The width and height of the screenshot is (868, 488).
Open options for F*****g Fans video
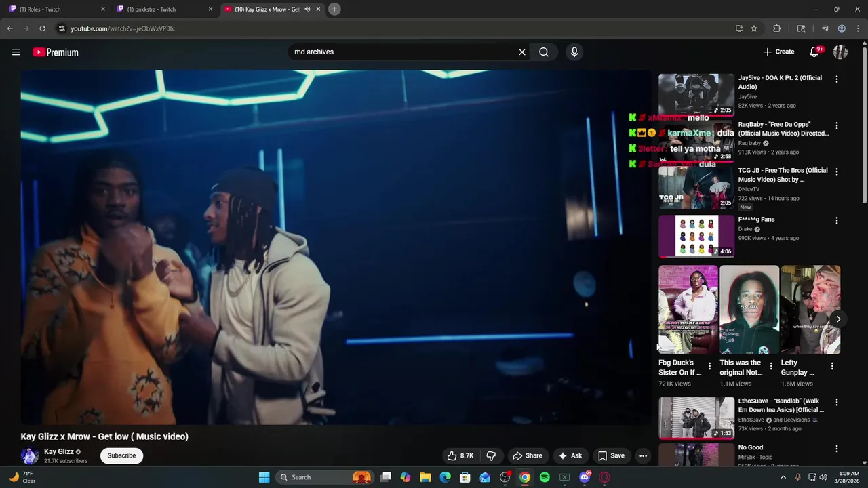point(837,221)
